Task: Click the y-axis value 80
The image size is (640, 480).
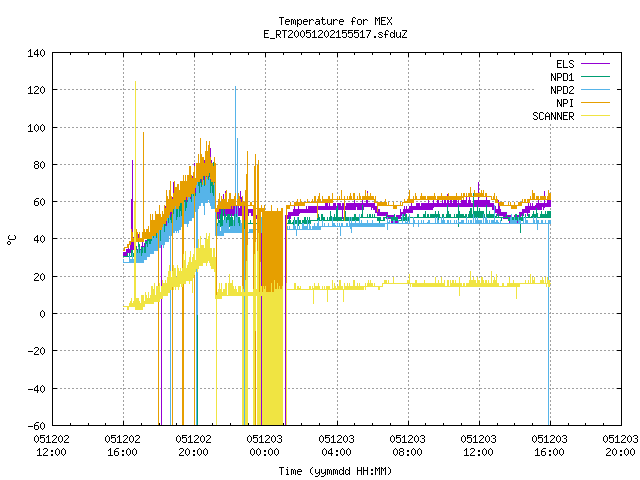Action: click(39, 165)
